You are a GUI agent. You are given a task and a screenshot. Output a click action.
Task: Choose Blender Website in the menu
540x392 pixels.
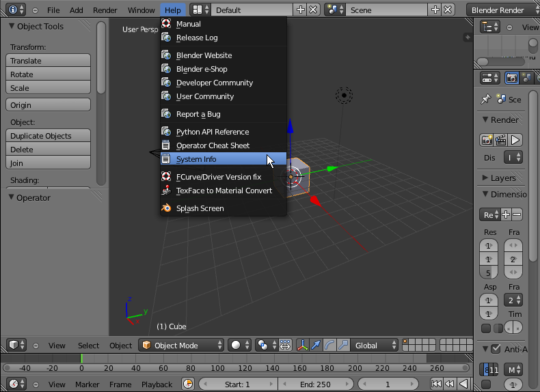pos(224,55)
